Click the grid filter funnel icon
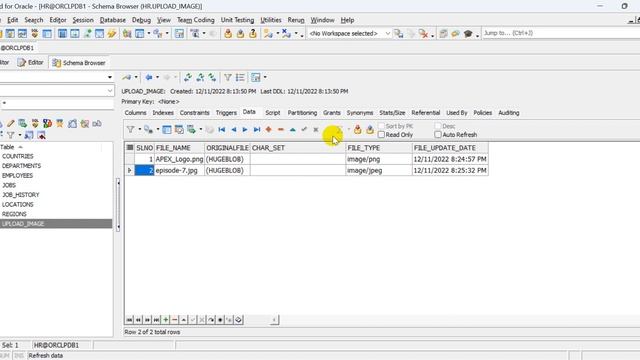 pos(130,130)
